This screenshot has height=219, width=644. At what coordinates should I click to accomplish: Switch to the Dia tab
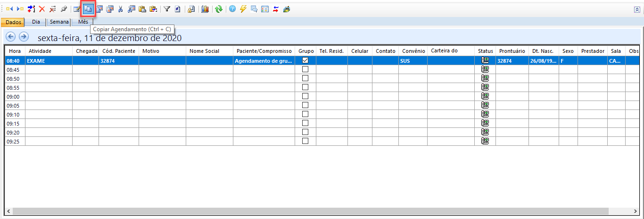[36, 22]
